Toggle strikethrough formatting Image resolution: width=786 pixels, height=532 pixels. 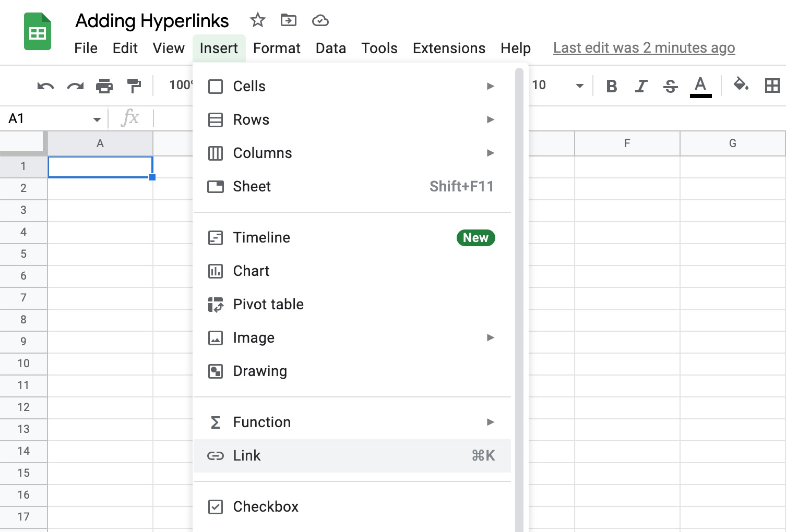671,86
